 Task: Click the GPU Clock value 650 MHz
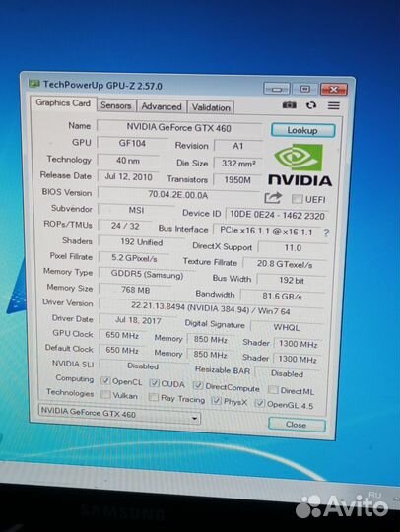point(122,335)
